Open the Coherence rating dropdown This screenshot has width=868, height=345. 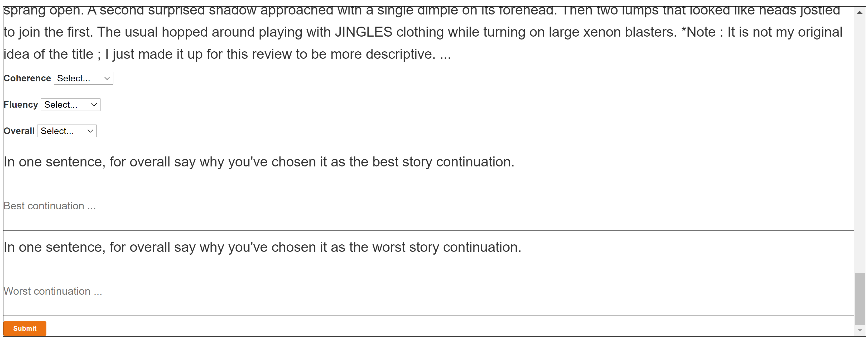click(83, 78)
